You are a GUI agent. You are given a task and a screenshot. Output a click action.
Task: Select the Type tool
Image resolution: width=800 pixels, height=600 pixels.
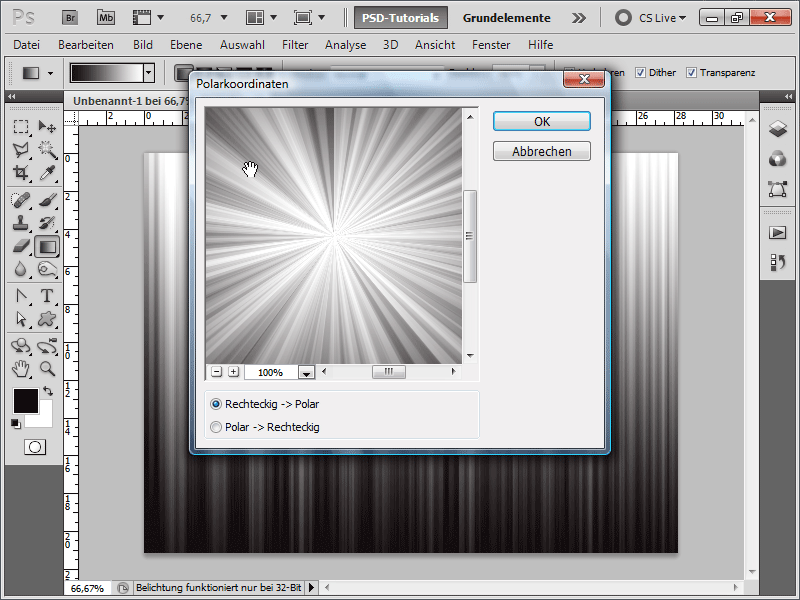pyautogui.click(x=47, y=296)
